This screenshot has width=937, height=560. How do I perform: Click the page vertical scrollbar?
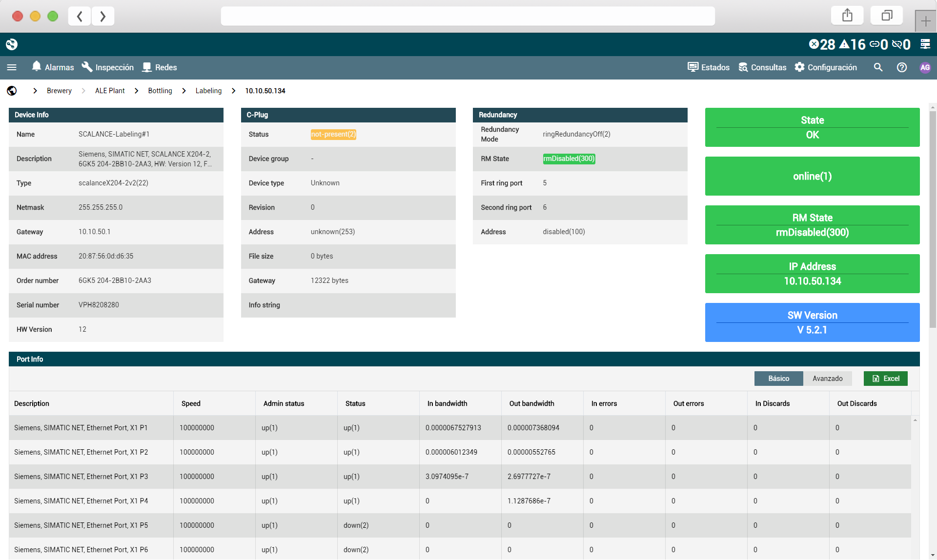[933, 220]
